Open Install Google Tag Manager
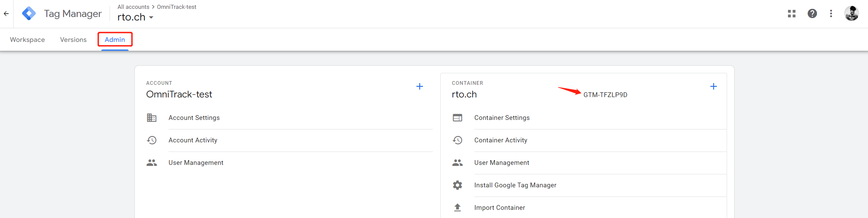The height and width of the screenshot is (218, 868). coord(515,185)
